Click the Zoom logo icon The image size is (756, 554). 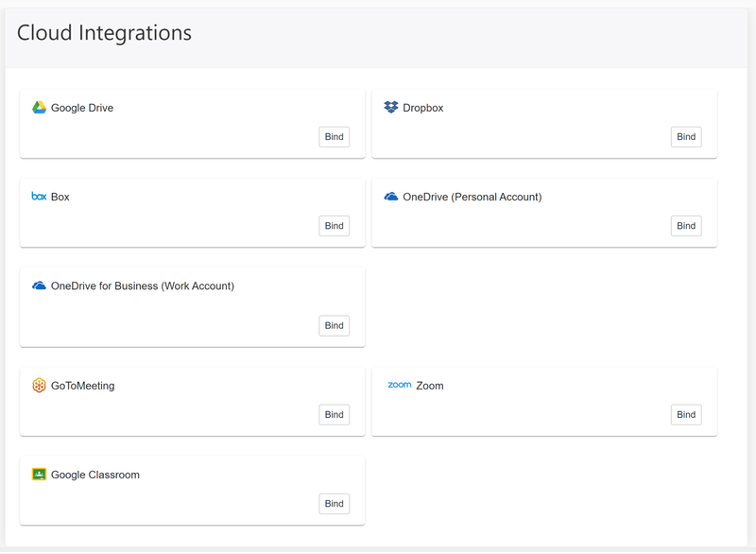click(400, 385)
